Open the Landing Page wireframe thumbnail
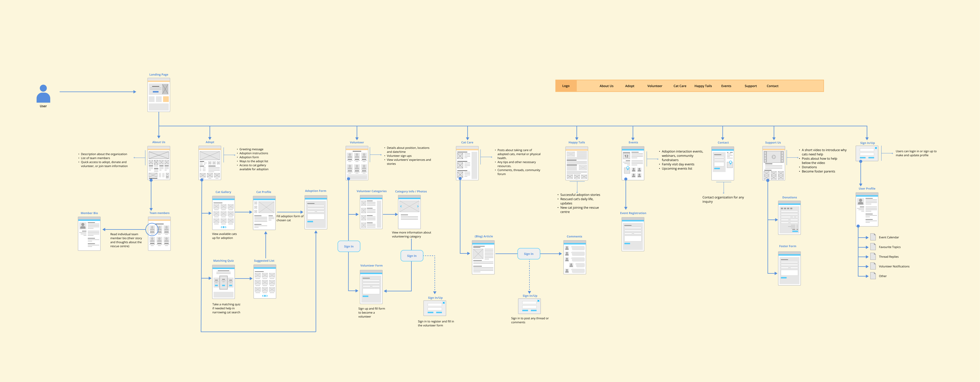Viewport: 980px width, 382px height. (x=159, y=95)
